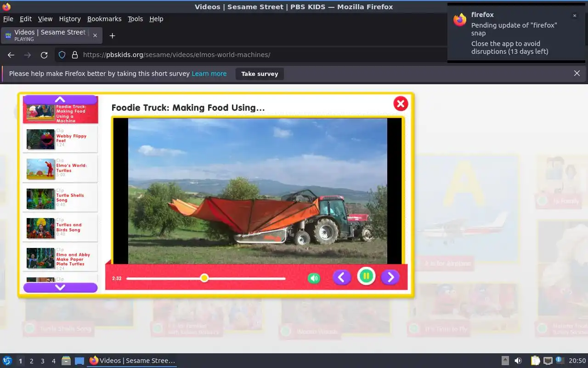
Task: Pause the playing video
Action: pos(366,276)
